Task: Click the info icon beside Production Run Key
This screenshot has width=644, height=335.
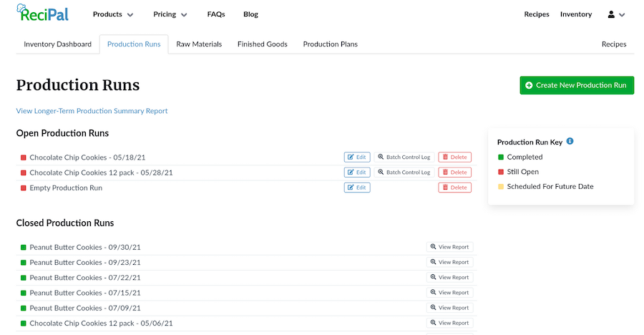Action: pyautogui.click(x=570, y=142)
